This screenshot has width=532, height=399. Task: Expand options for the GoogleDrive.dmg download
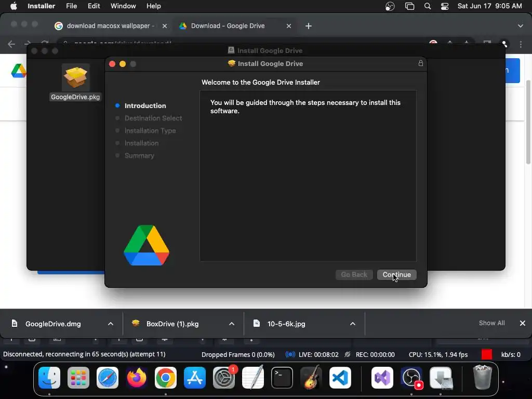click(x=111, y=324)
